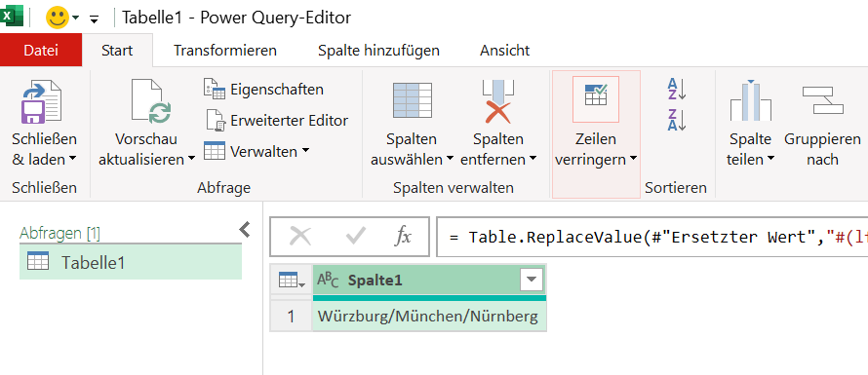Collapse the Abfragen pane with chevron
Screen dimensions: 868x375
pyautogui.click(x=244, y=230)
